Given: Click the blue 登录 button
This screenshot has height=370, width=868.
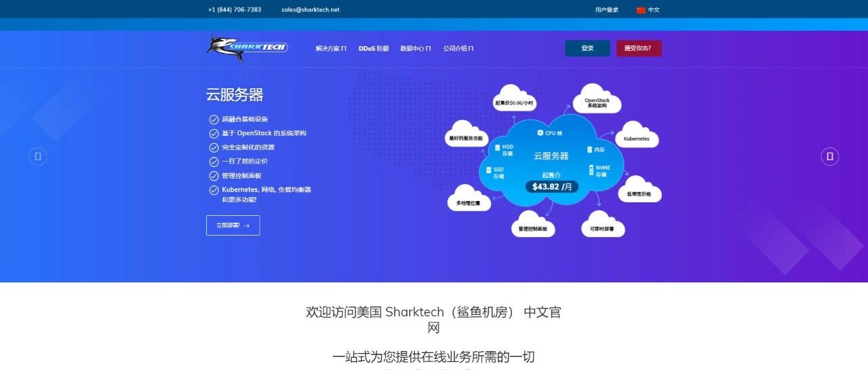Looking at the screenshot, I should pos(587,48).
